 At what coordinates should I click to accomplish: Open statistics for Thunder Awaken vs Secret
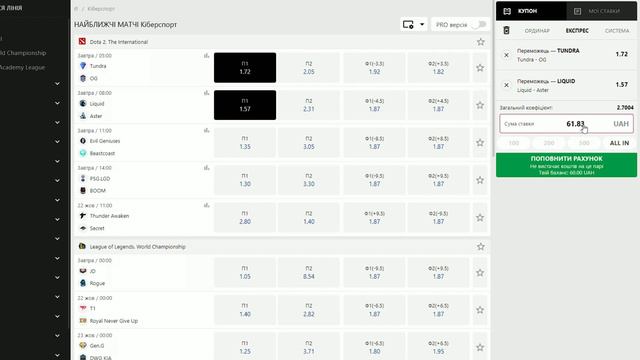coord(207,205)
